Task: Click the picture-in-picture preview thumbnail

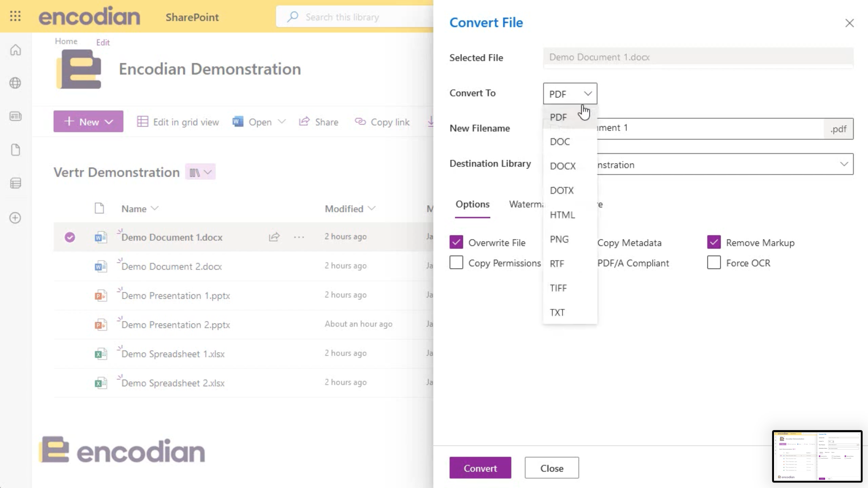Action: click(817, 456)
